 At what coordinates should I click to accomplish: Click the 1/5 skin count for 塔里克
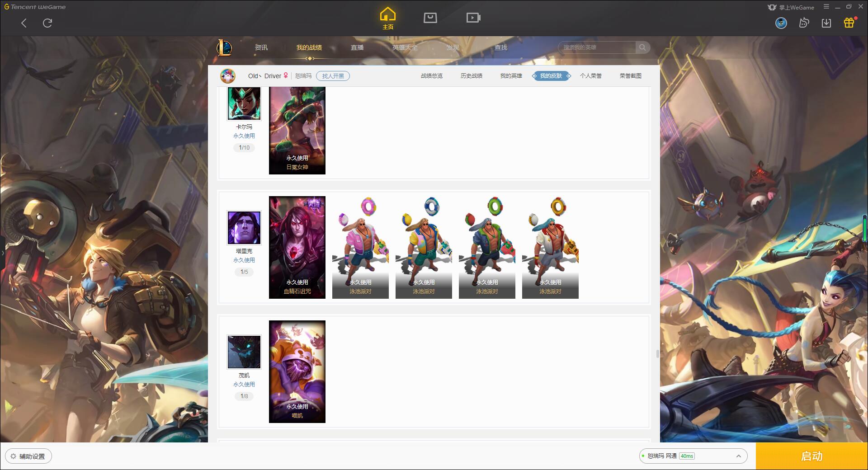pos(244,272)
